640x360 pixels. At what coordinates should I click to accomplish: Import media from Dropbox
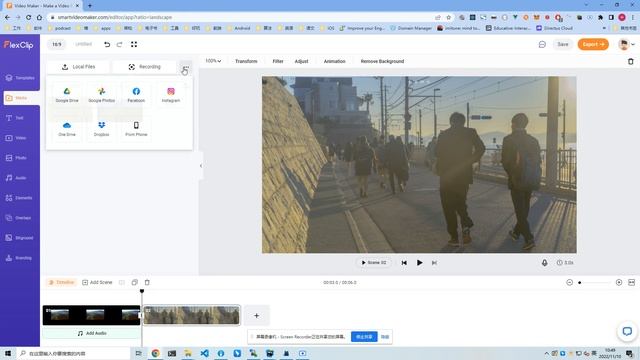coord(102,129)
